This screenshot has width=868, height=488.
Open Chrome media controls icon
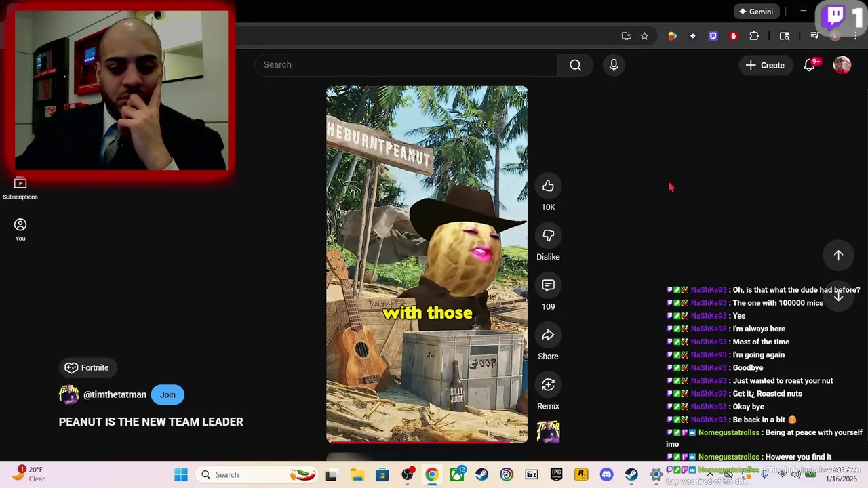(815, 36)
